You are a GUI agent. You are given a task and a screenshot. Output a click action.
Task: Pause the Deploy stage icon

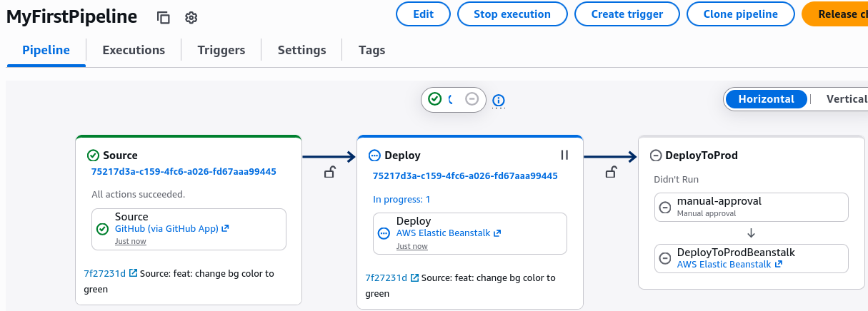tap(564, 155)
